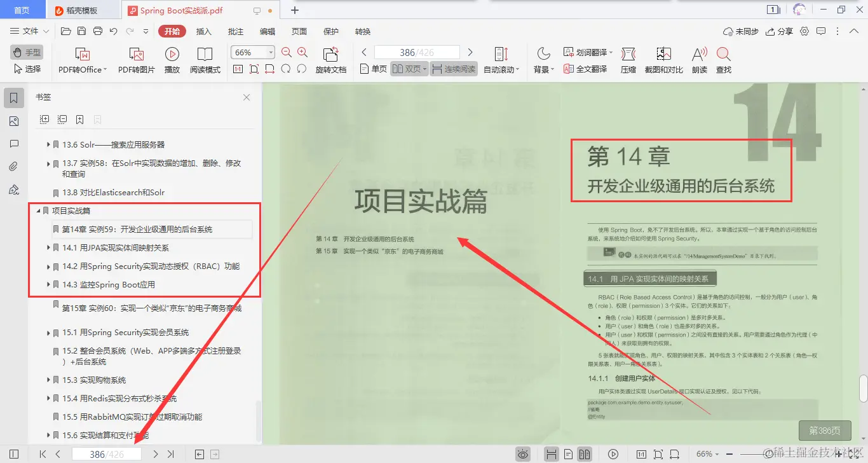Screen dimensions: 868x463
Task: Click the zoom-in magnifier control
Action: [x=302, y=52]
